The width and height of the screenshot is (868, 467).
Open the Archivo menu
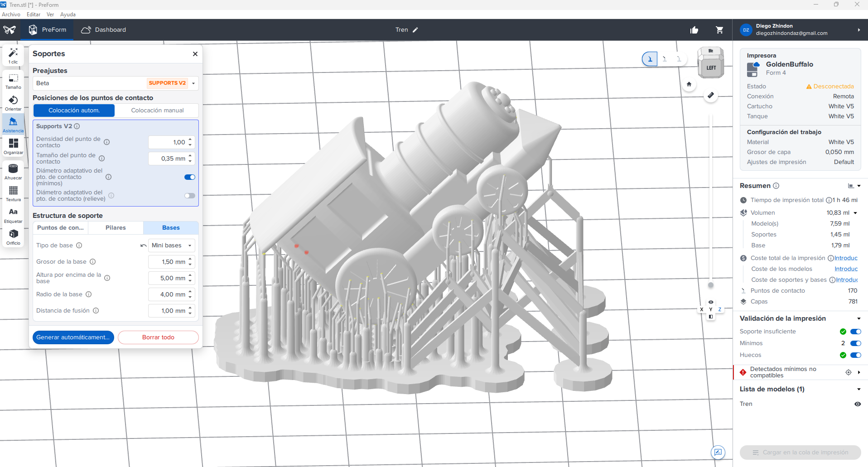[x=11, y=14]
